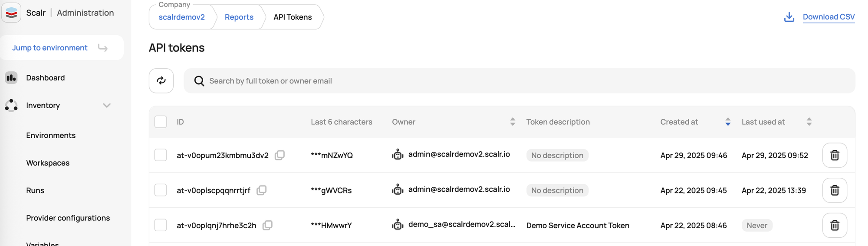Tick the select-all tokens checkbox in the header
Viewport: 868px width, 246px height.
click(x=161, y=122)
